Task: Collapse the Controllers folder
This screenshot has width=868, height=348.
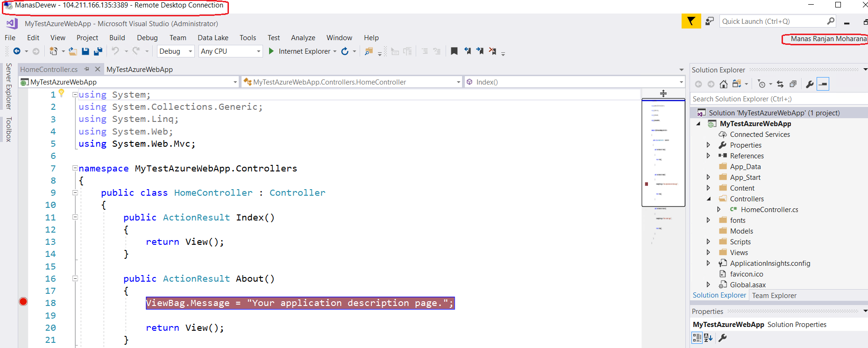Action: [x=708, y=199]
